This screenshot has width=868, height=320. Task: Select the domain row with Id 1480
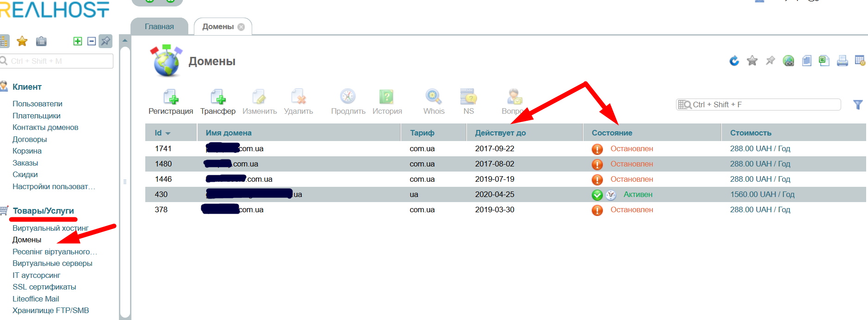tap(506, 164)
